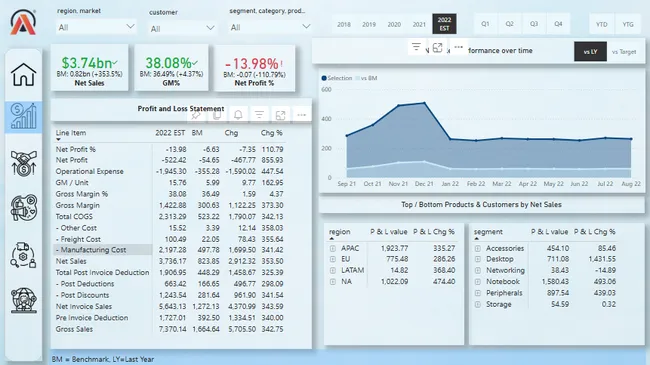Screen dimensions: 650x365
Task: Open the customer dropdown
Action: coord(182,29)
